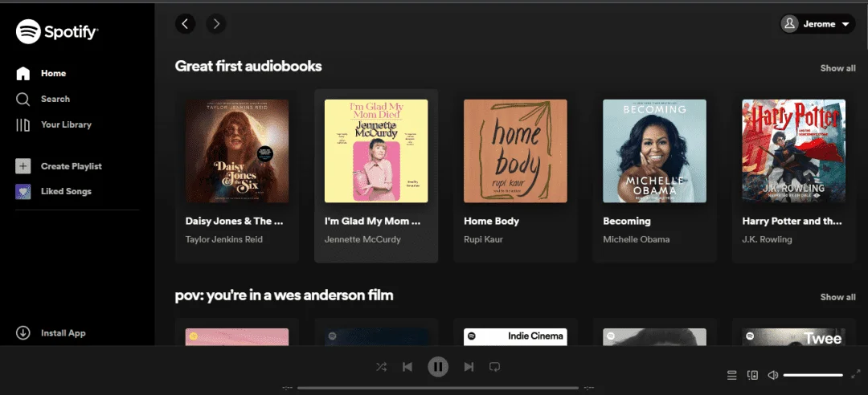Open the Jerome account dropdown

(817, 24)
